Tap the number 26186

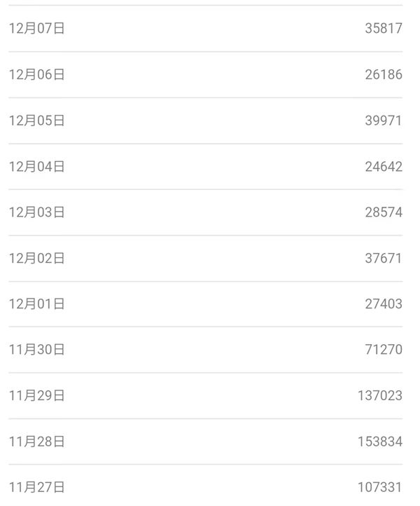click(x=383, y=75)
